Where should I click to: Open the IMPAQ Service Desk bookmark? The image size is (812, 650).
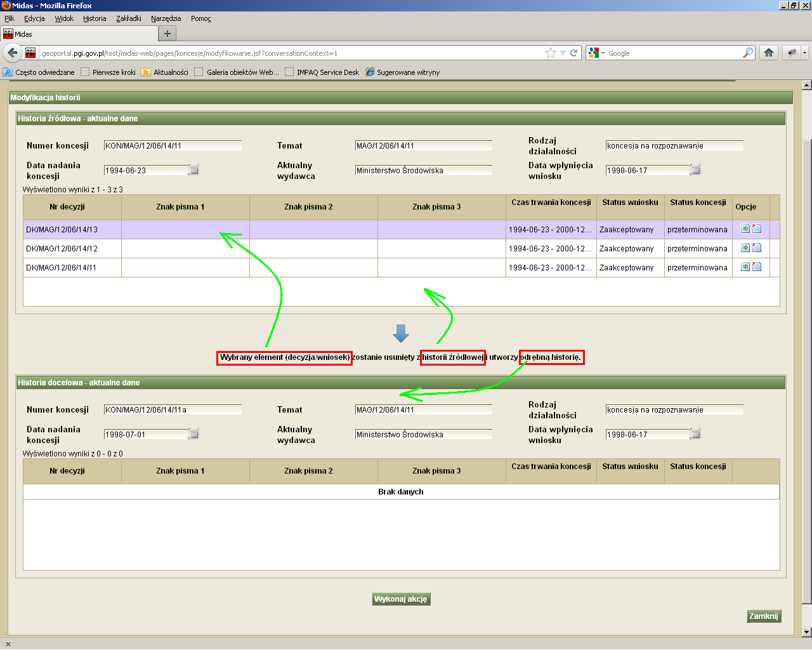click(322, 72)
